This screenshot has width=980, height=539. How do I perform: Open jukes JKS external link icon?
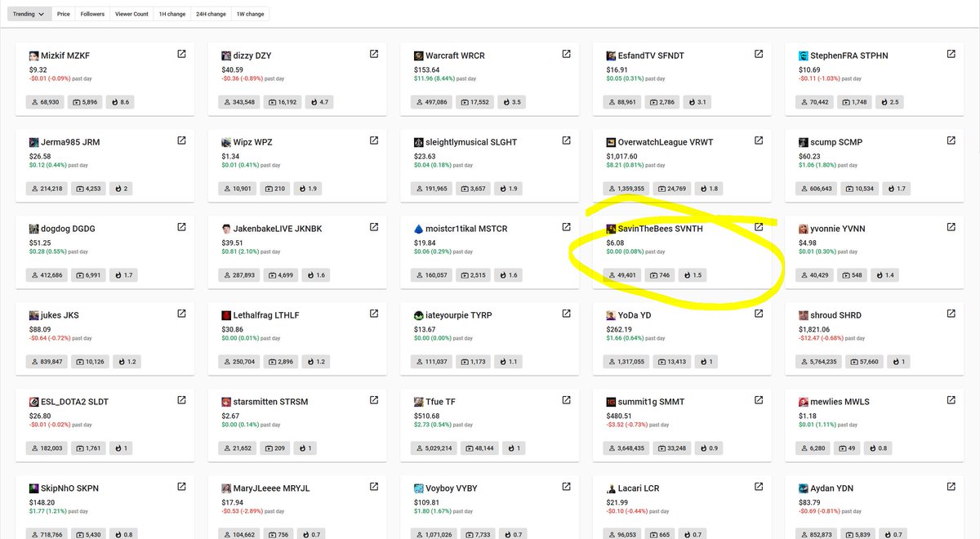pos(181,314)
